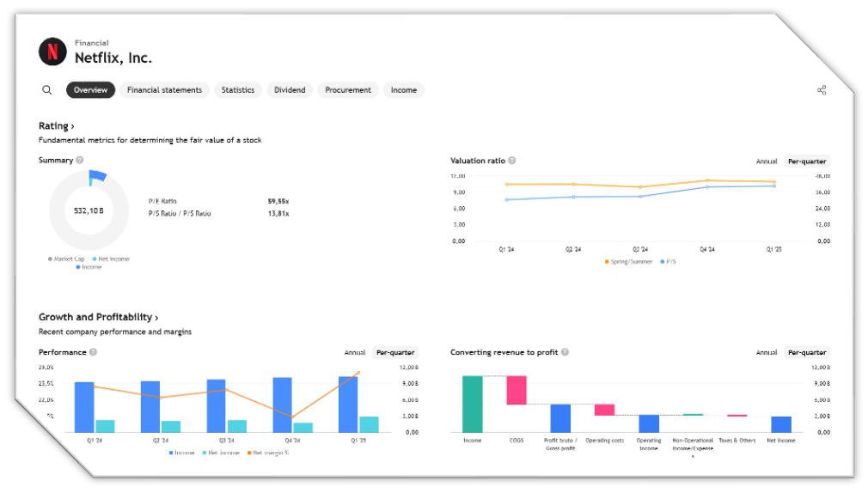
Task: Open the search magnifier icon
Action: point(47,89)
